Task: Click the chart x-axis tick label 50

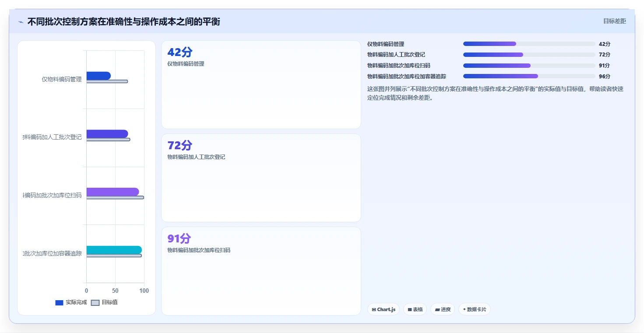Action: (115, 291)
